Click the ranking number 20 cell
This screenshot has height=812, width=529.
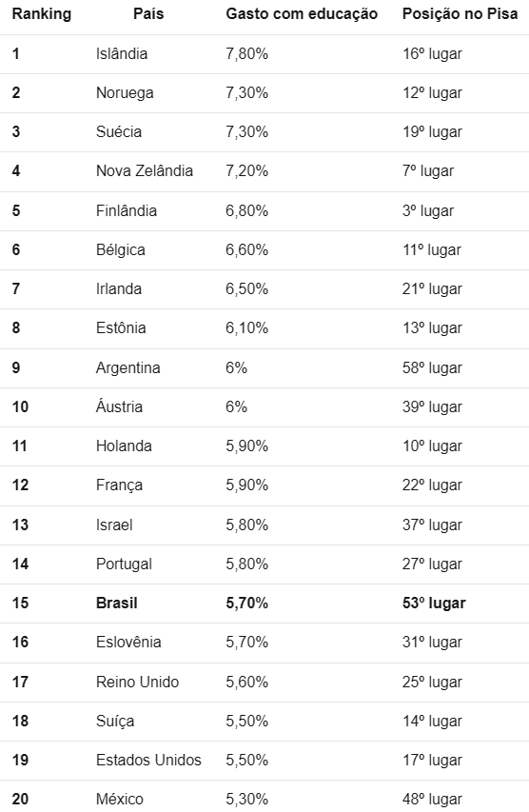coord(20,799)
